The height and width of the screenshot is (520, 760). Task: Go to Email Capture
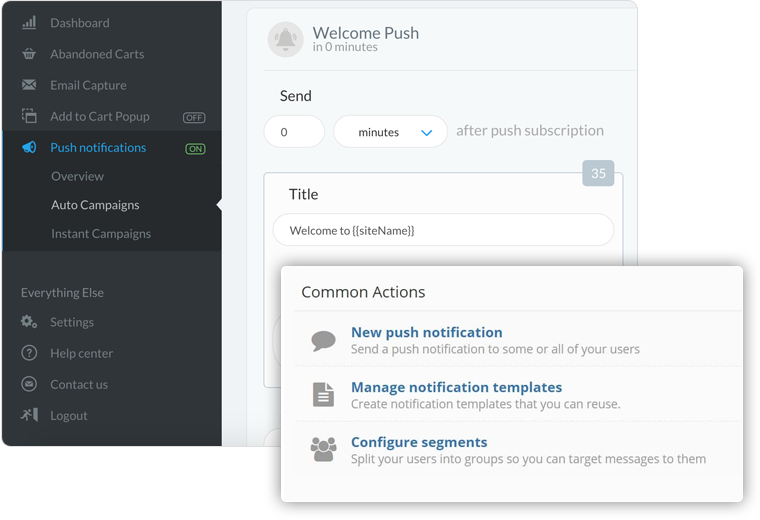88,85
